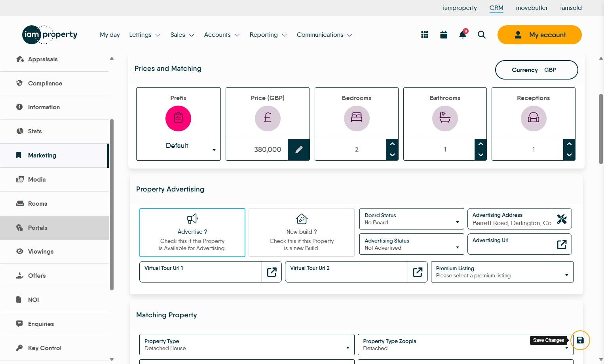This screenshot has width=604, height=364.
Task: Open the My account button
Action: click(539, 35)
